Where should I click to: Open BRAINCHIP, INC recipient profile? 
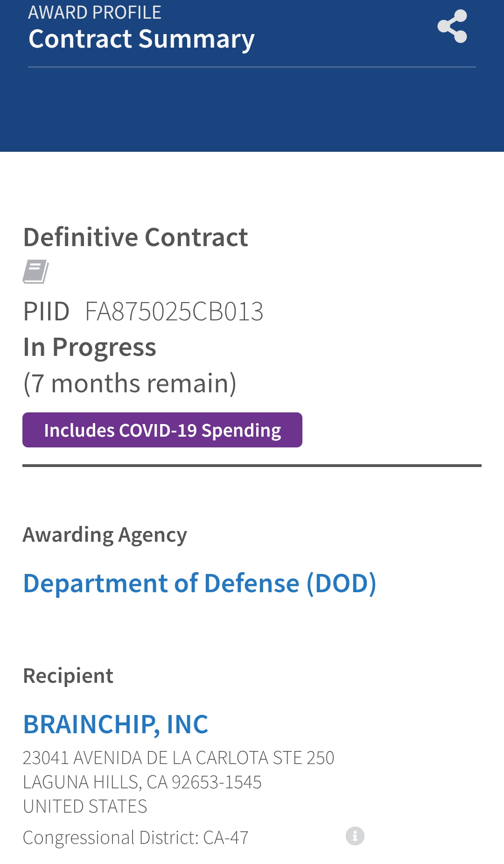pos(116,724)
